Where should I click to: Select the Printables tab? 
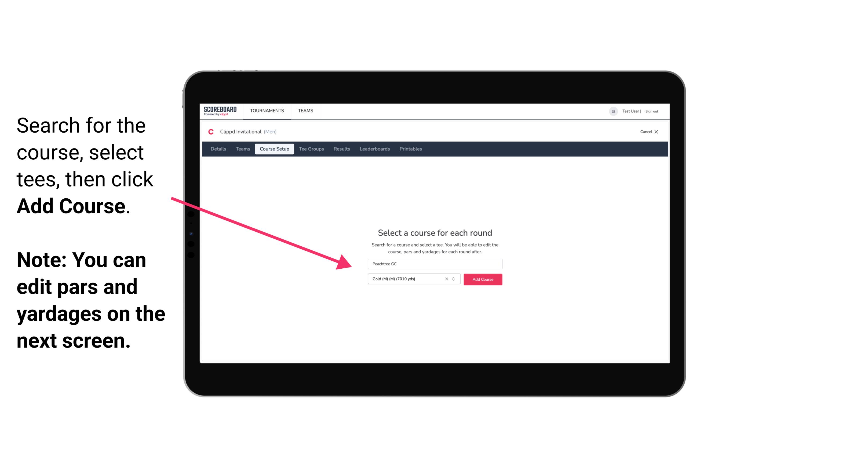(411, 149)
